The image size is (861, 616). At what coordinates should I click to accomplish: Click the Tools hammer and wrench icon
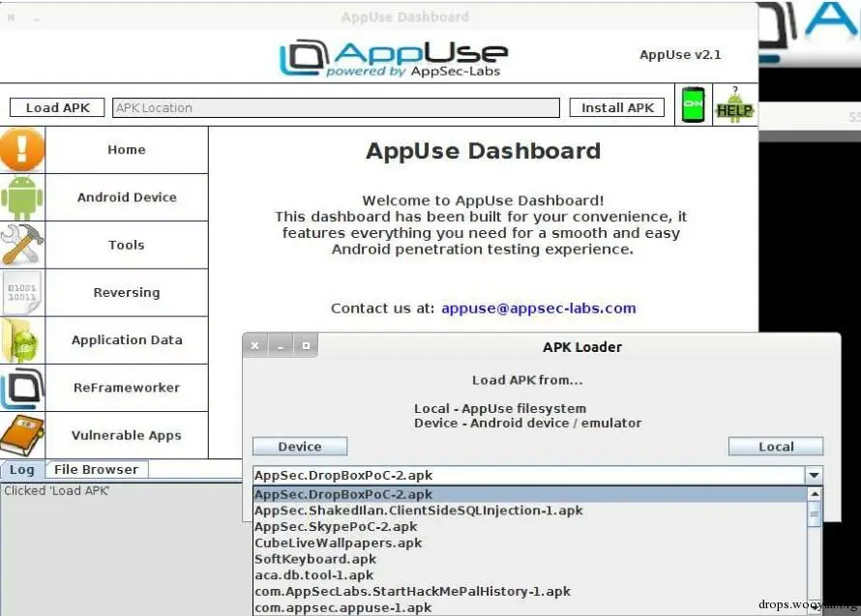(22, 245)
